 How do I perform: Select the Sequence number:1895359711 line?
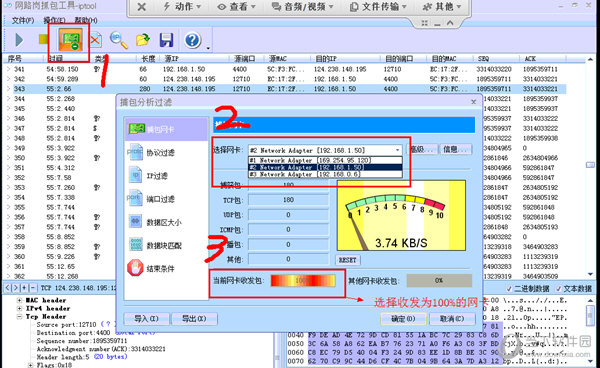tap(82, 341)
